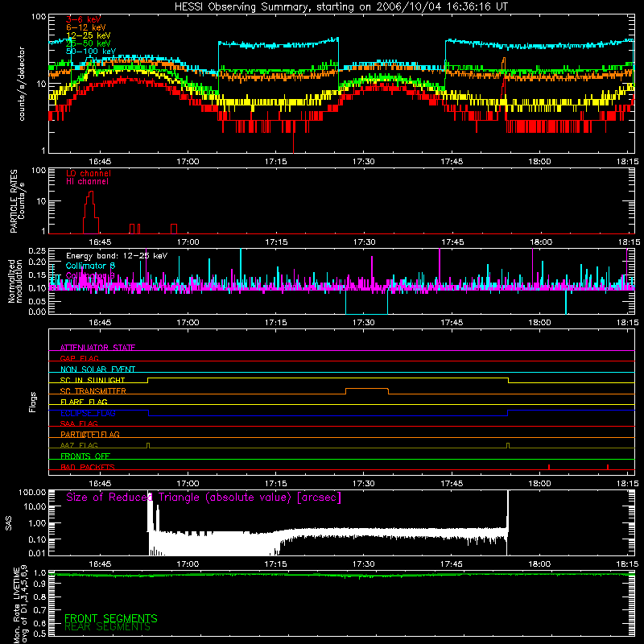
Task: Click the NON_SOLAR_EVENT flag label
Action: (97, 369)
